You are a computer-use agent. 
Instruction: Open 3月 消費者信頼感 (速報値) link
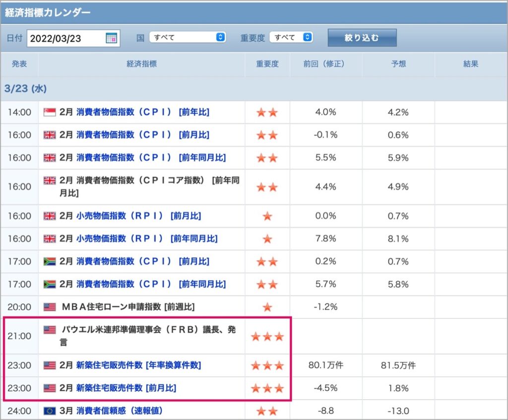point(119,411)
